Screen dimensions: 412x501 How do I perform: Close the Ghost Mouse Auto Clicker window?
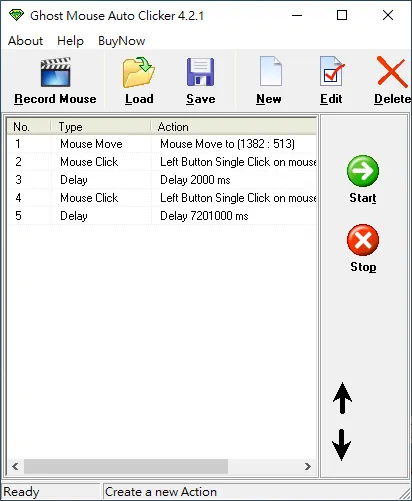tap(388, 15)
